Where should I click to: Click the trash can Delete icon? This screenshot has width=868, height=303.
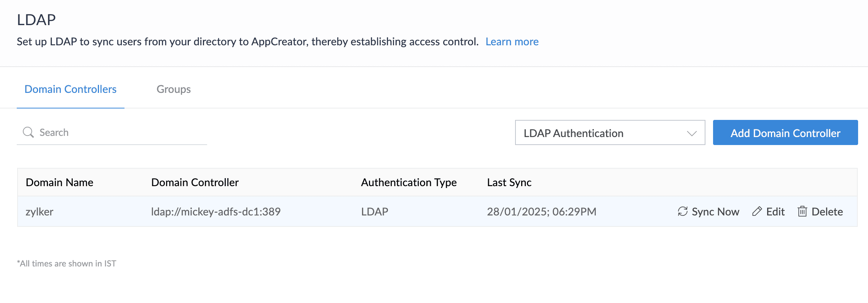pos(802,211)
